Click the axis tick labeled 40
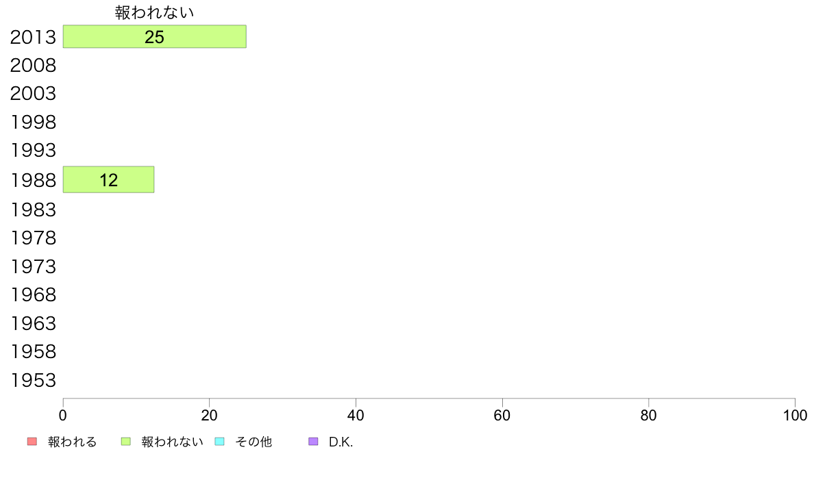Screen dimensions: 814x504 pyautogui.click(x=356, y=415)
